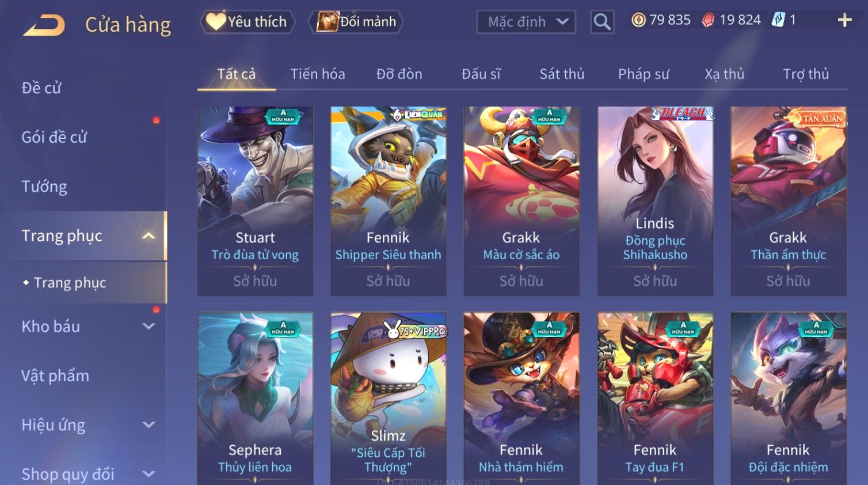The width and height of the screenshot is (868, 485).
Task: Switch to the Sát thủ tab
Action: [x=561, y=74]
